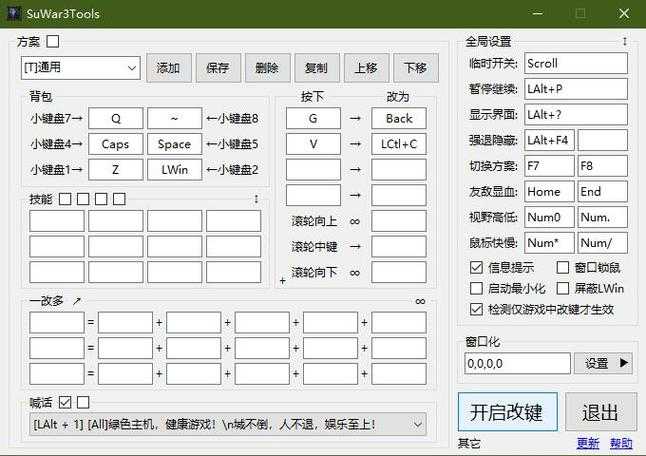Click the 暂停继续 field with LAlt+P

(576, 89)
